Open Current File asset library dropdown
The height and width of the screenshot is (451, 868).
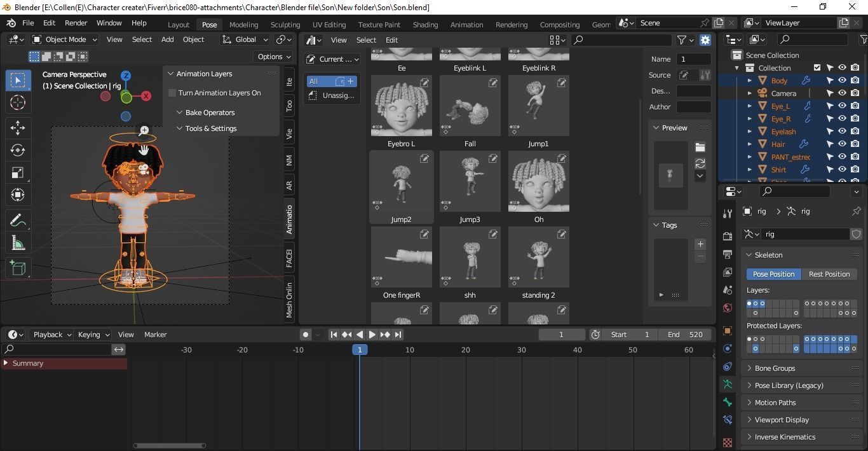click(332, 59)
